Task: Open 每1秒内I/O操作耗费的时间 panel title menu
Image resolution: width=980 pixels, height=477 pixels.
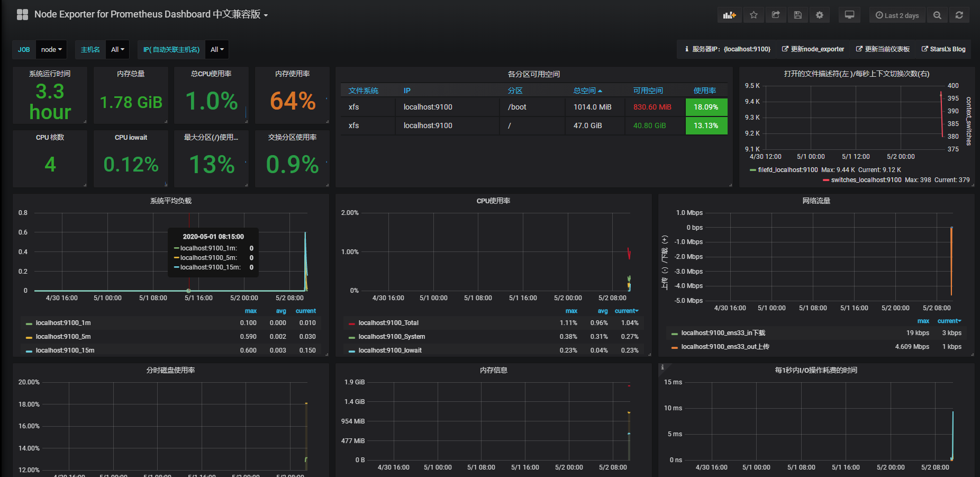Action: tap(816, 370)
